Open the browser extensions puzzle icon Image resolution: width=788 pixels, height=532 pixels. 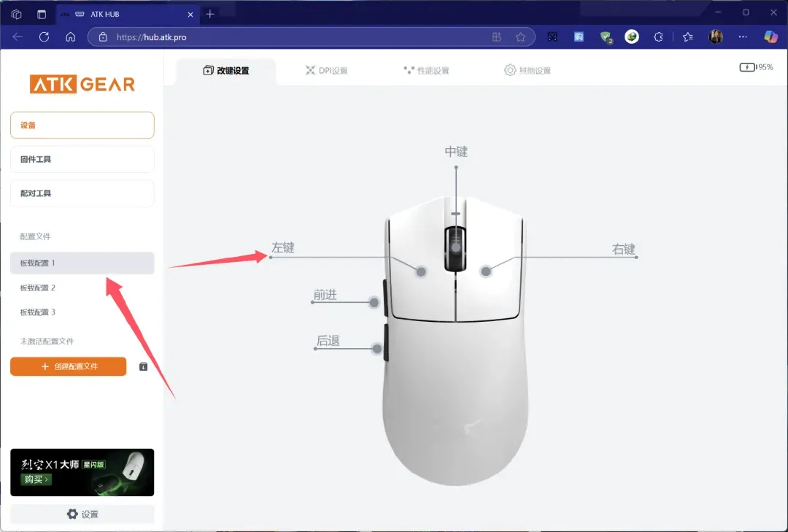(x=658, y=36)
